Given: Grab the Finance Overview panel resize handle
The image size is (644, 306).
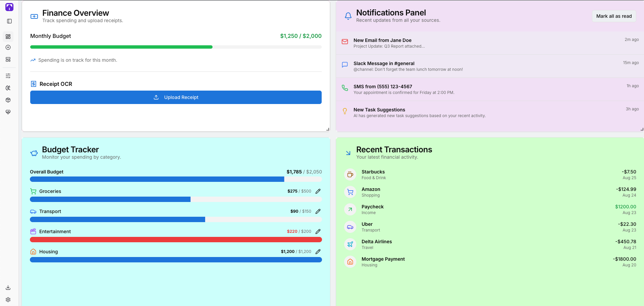Looking at the screenshot, I should [x=328, y=129].
